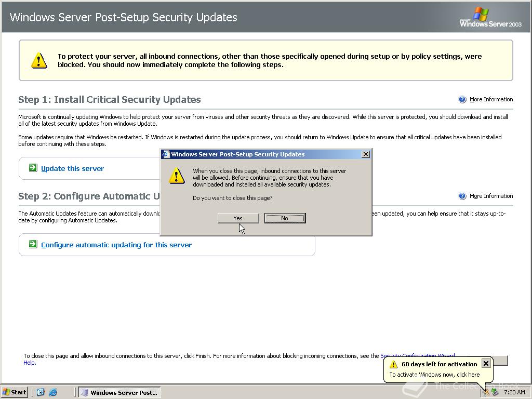The height and width of the screenshot is (399, 532).
Task: Click the Windows activation keys tray icon
Action: (x=486, y=393)
